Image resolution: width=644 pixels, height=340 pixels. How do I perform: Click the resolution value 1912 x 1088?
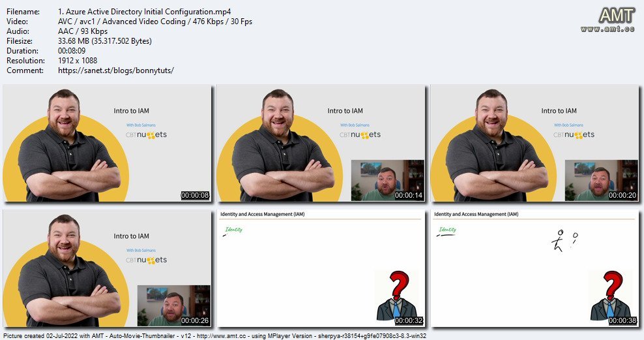click(x=78, y=61)
